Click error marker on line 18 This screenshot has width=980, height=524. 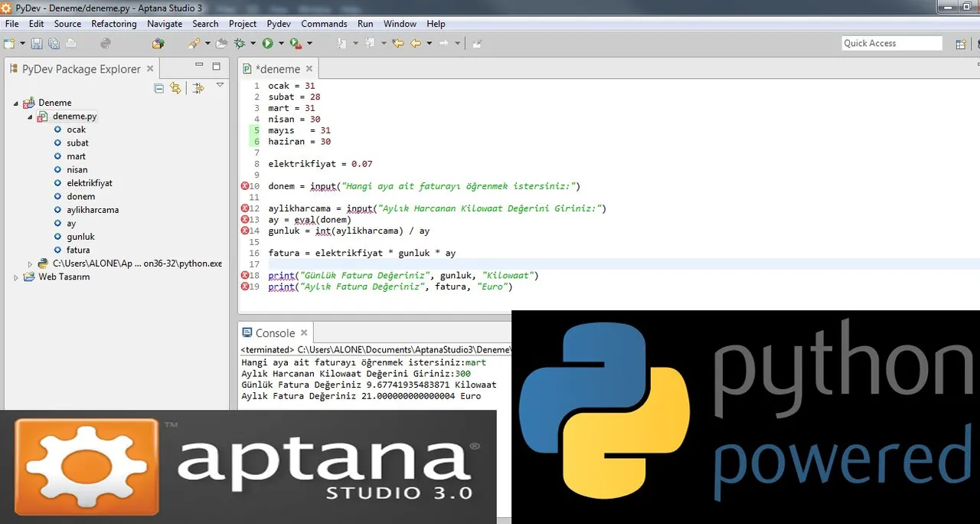(x=245, y=275)
